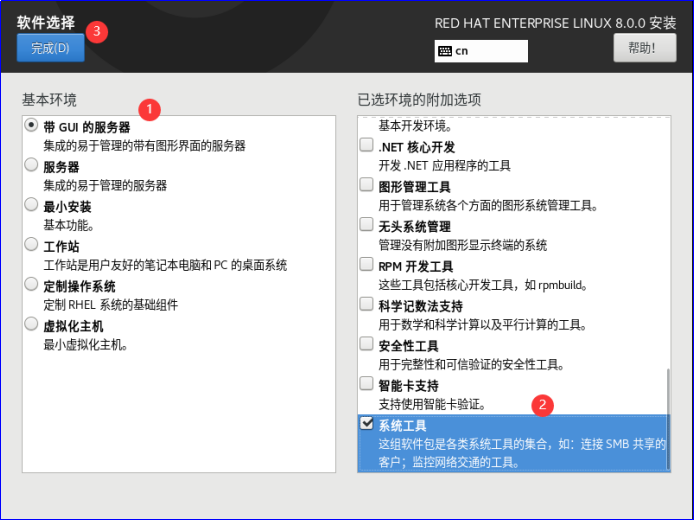Click description 集成的易于管理的带有图形界面的服务器
The width and height of the screenshot is (695, 520).
click(144, 146)
